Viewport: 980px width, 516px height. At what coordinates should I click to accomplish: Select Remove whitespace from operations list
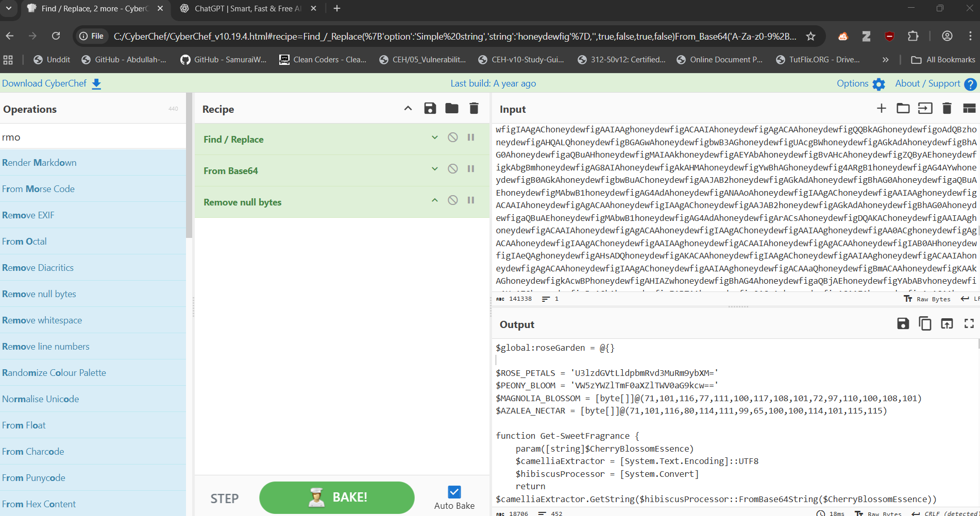pyautogui.click(x=42, y=320)
